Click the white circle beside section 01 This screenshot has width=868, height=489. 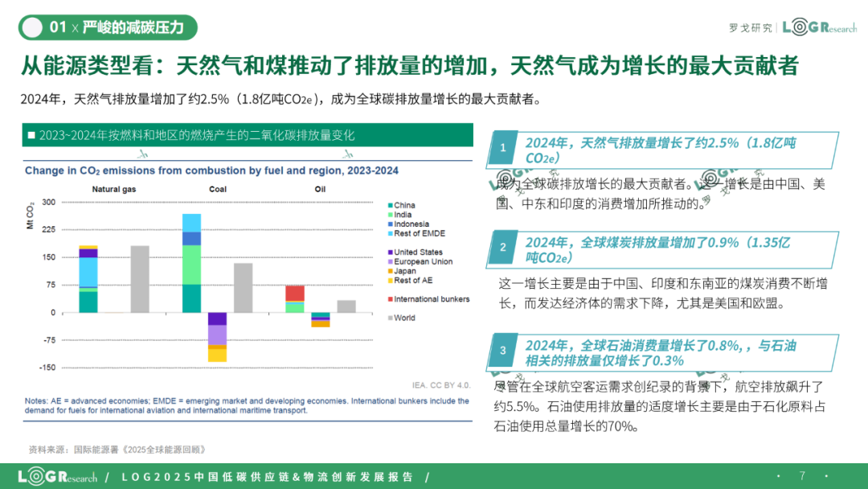click(x=32, y=27)
